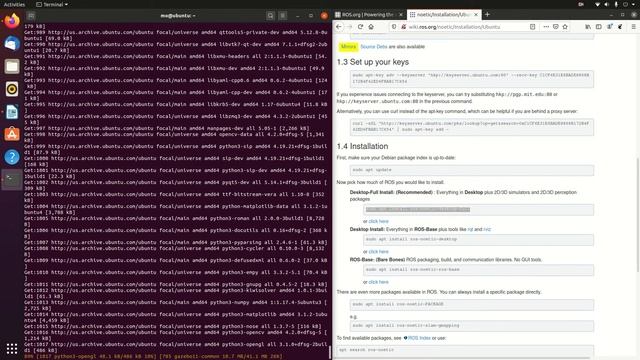Click the ros-noetic-slam-gmapping command
This screenshot has width=640, height=360.
click(471, 326)
